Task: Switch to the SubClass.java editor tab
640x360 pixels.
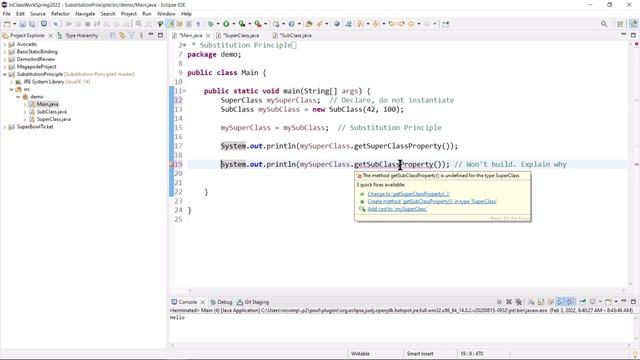Action: pyautogui.click(x=296, y=36)
